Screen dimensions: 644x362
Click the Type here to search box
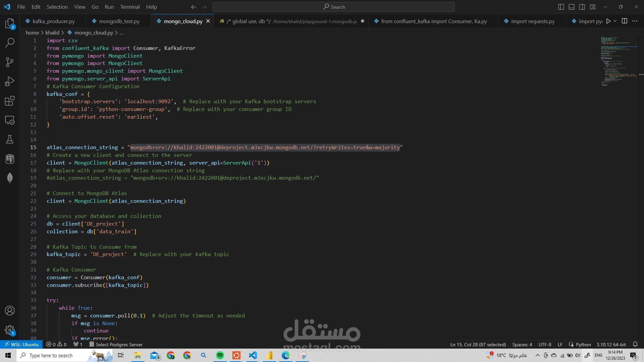[x=64, y=355]
